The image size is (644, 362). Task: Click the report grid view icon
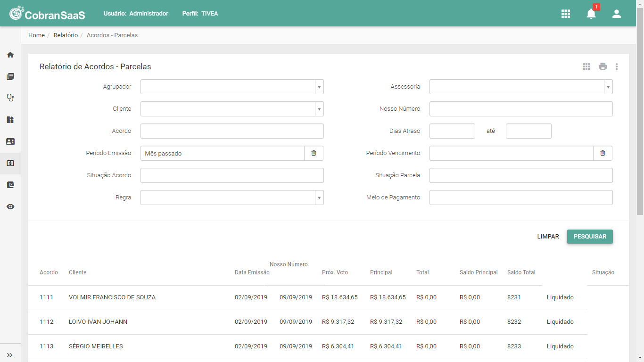pyautogui.click(x=586, y=66)
